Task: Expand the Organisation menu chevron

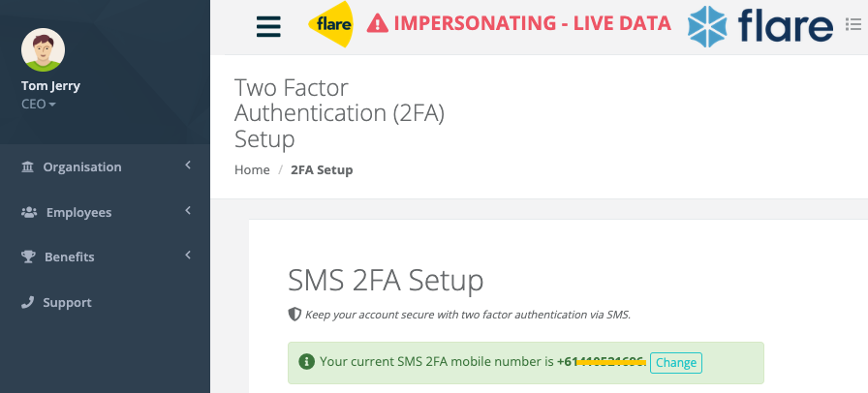Action: 188,165
